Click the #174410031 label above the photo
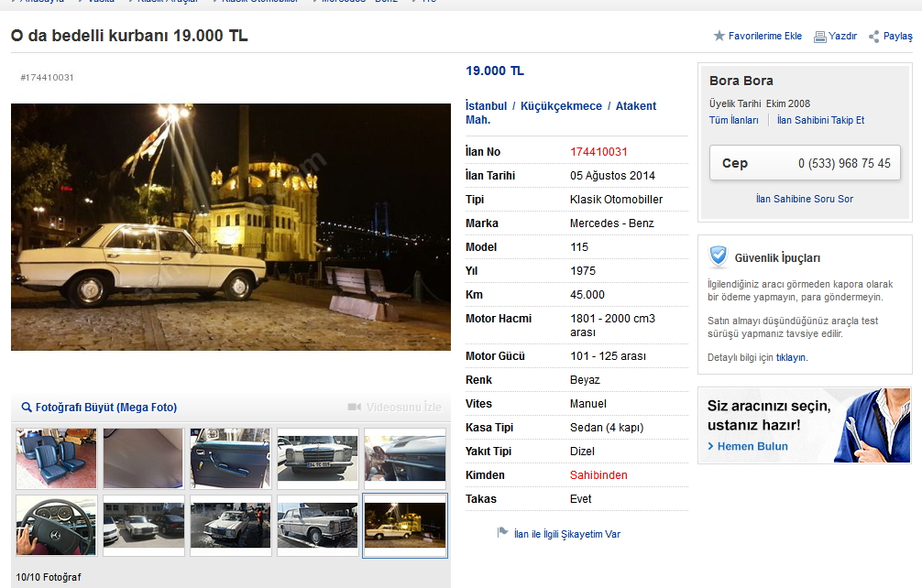922x588 pixels. (x=47, y=77)
